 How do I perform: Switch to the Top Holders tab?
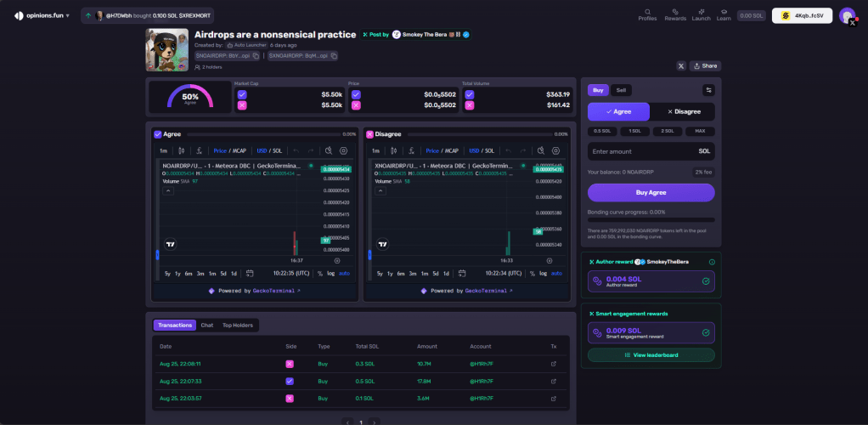(x=238, y=325)
